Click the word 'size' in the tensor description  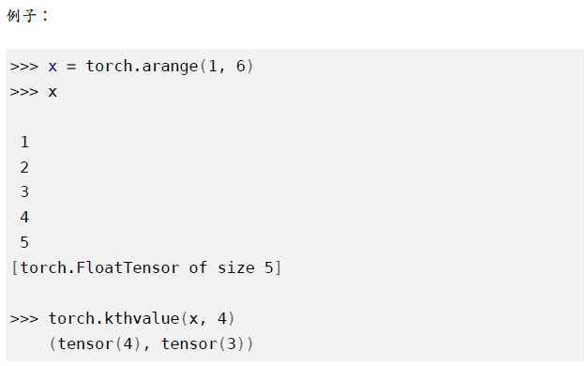click(236, 268)
